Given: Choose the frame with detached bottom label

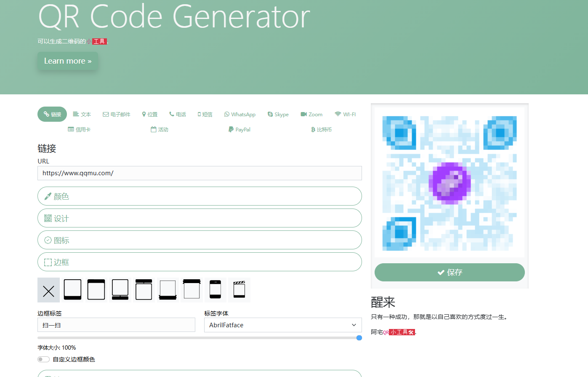Looking at the screenshot, I should coord(120,290).
